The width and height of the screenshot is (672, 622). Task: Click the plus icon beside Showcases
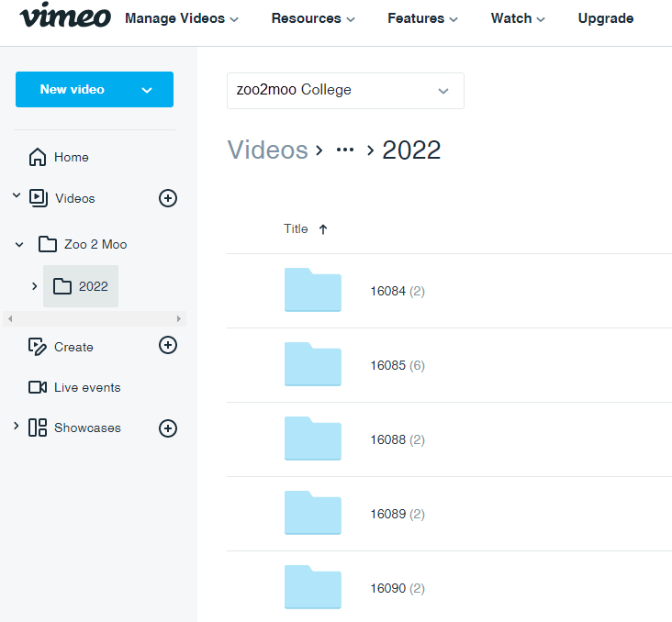coord(168,428)
